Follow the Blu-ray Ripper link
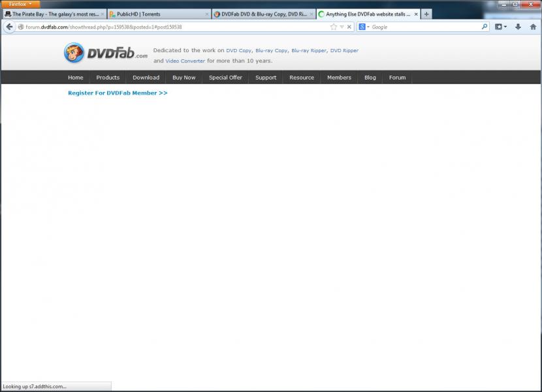This screenshot has width=542, height=392. 309,50
